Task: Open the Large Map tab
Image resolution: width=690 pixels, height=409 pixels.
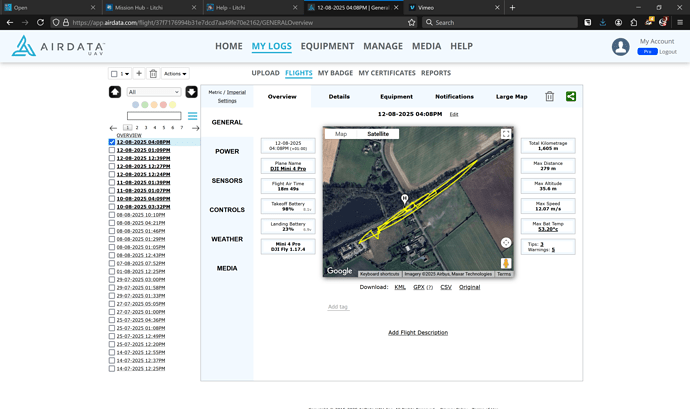Action: (x=511, y=96)
